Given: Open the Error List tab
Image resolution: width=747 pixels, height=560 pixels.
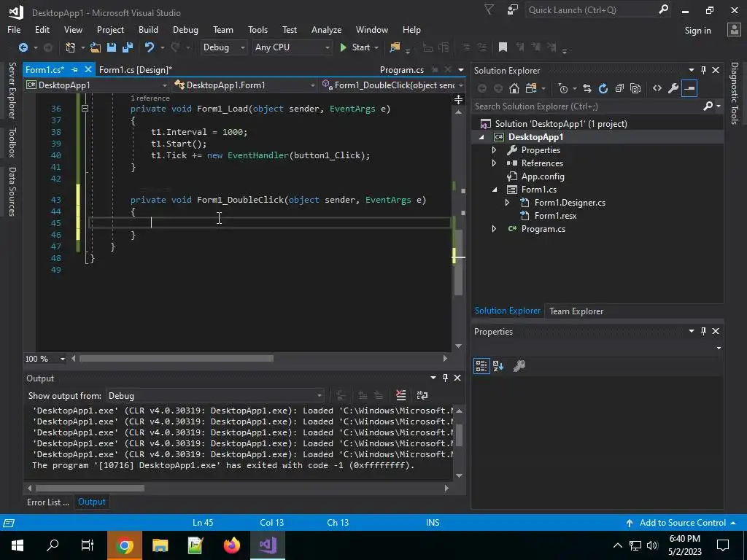Looking at the screenshot, I should pos(47,502).
